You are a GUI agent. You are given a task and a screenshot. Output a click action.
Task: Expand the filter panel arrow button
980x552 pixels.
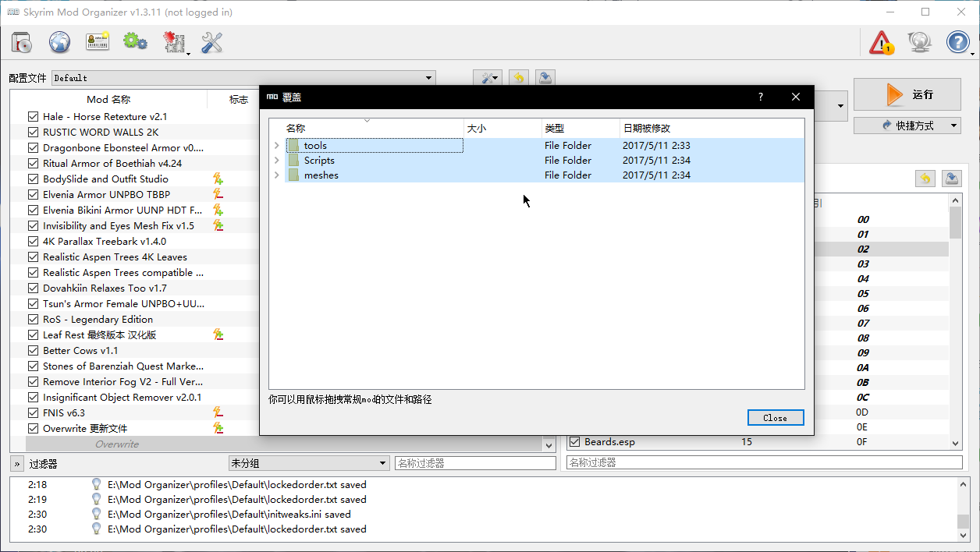click(17, 464)
